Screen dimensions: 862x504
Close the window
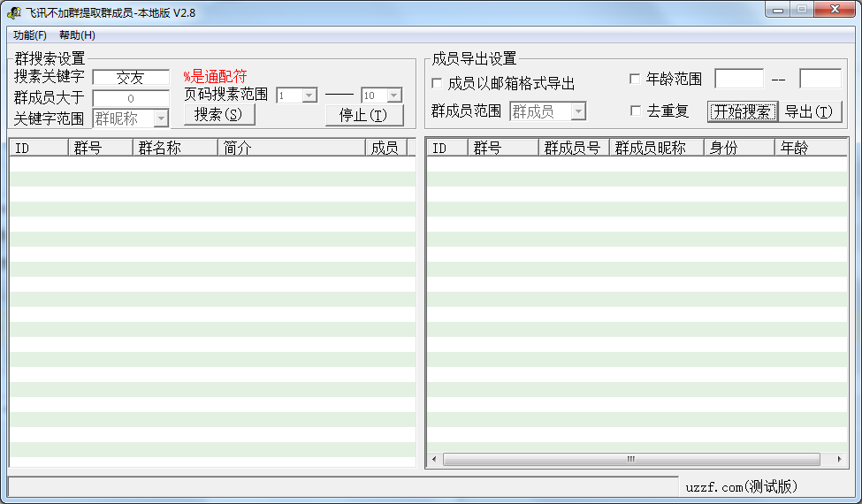click(835, 10)
